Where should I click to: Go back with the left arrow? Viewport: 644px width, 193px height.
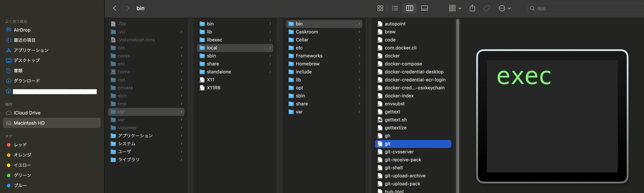click(x=115, y=8)
